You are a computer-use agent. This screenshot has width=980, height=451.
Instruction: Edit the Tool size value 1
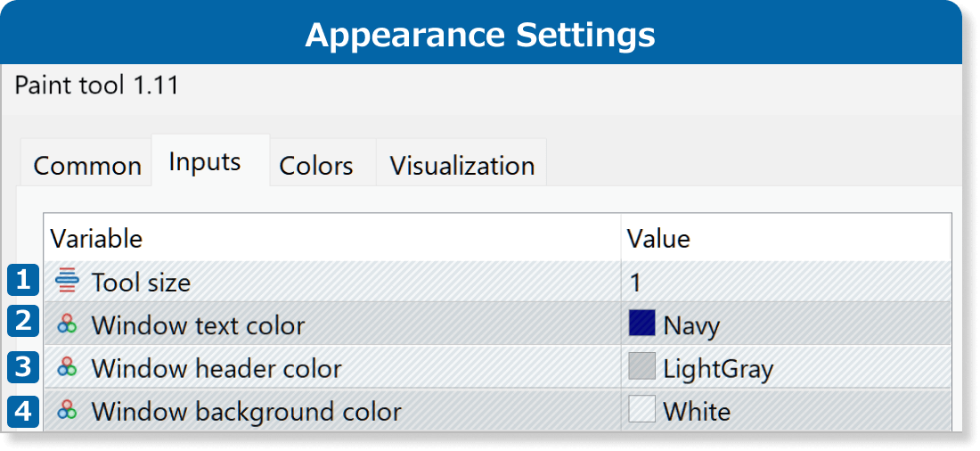[635, 283]
